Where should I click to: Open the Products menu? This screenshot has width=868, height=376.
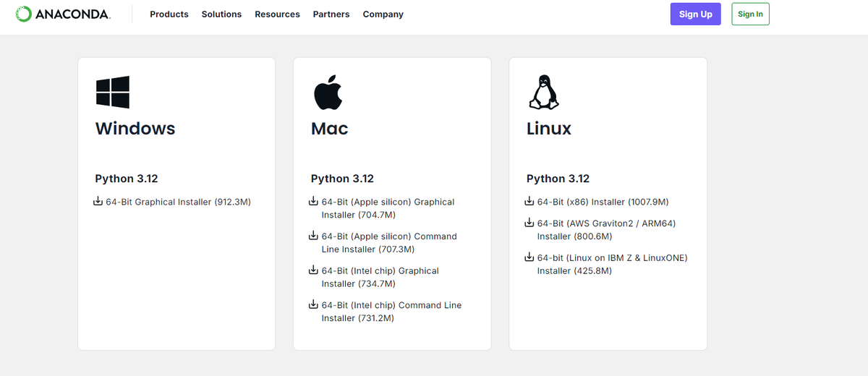point(169,14)
